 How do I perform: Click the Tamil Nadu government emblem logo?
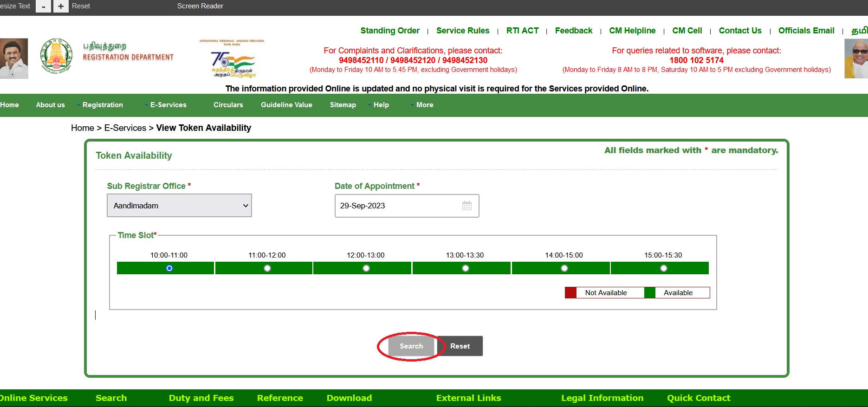56,57
